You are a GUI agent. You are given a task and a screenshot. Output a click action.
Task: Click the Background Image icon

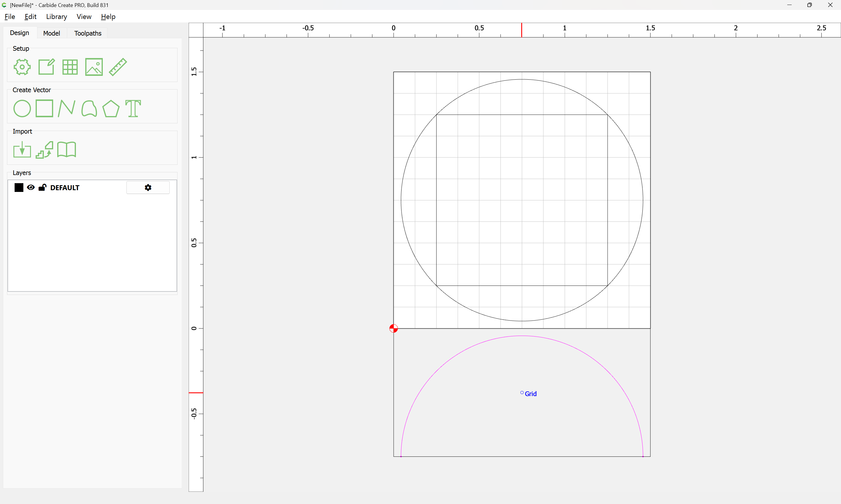point(94,67)
